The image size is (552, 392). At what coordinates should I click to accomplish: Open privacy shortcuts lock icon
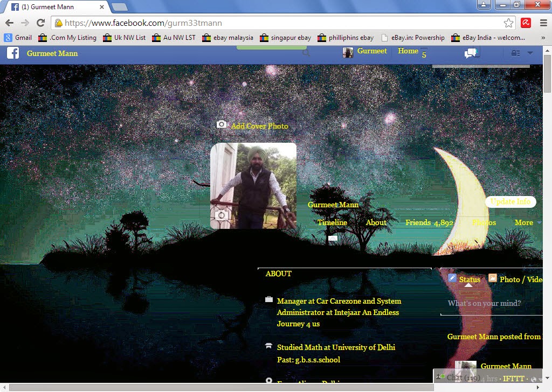coord(515,53)
